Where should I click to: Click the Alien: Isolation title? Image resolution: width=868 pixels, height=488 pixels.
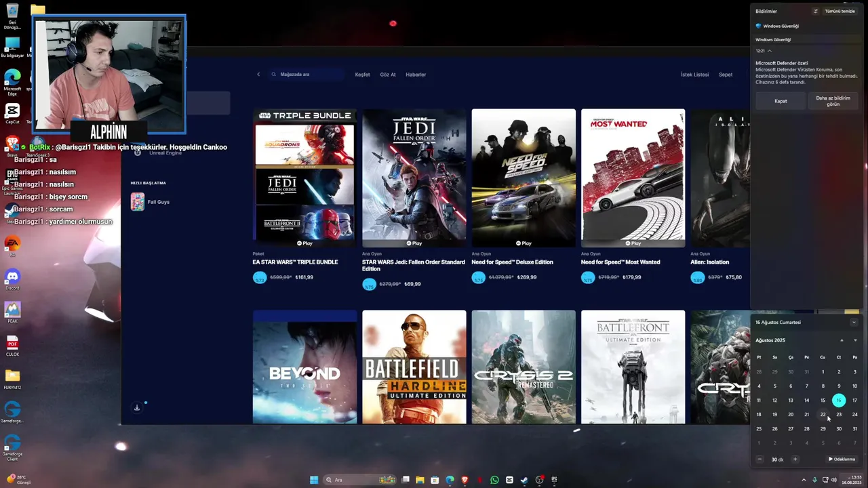pyautogui.click(x=709, y=262)
